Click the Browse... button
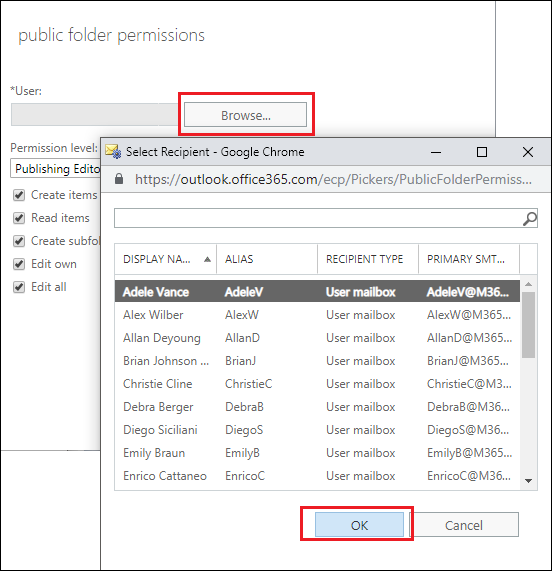This screenshot has width=552, height=571. (x=245, y=115)
